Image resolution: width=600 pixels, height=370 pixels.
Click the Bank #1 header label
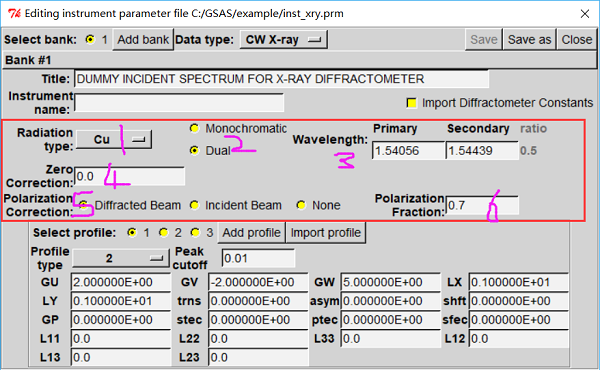click(x=28, y=60)
